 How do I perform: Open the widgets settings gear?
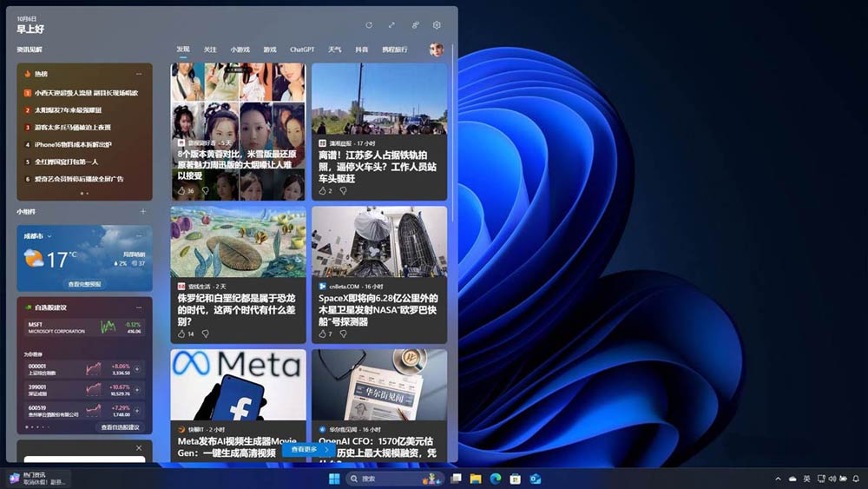tap(437, 26)
